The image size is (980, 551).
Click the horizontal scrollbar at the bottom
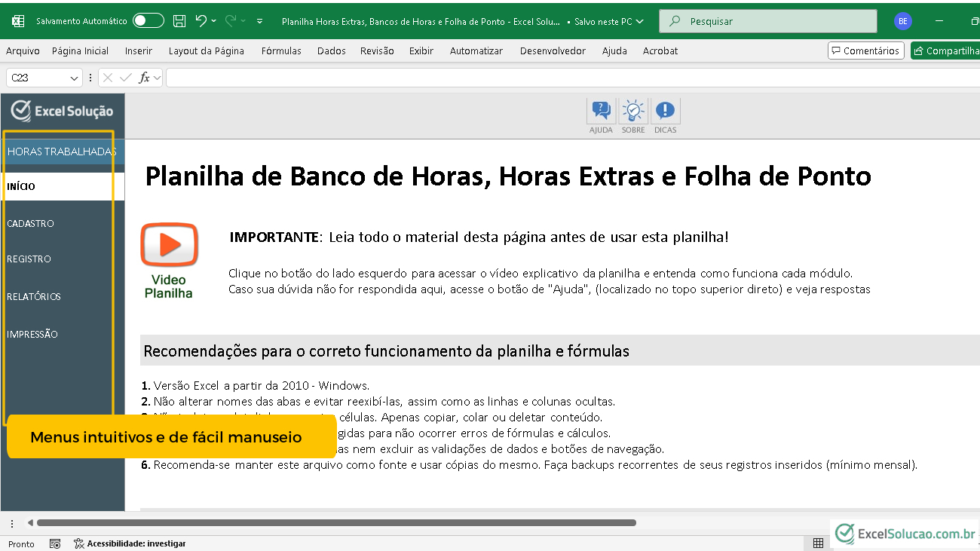335,522
